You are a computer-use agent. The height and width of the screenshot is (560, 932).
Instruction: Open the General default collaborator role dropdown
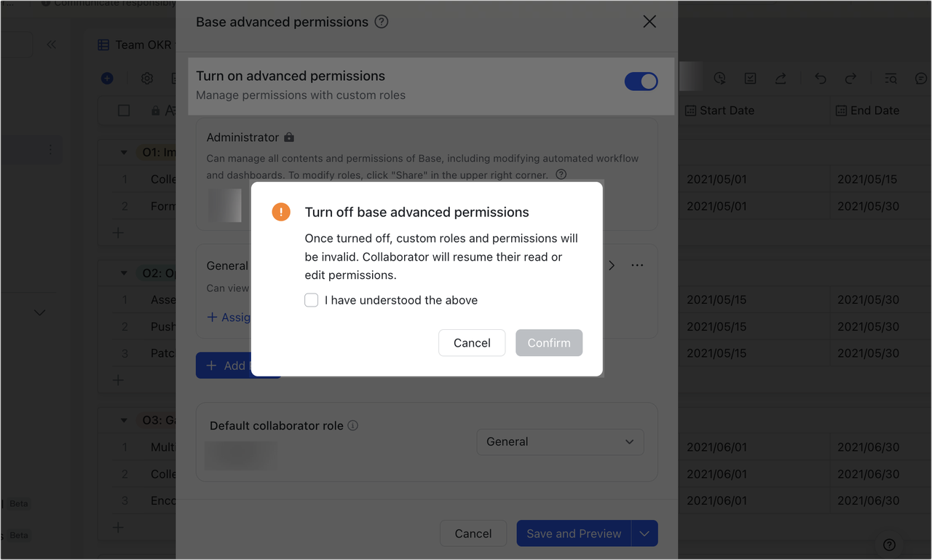560,442
